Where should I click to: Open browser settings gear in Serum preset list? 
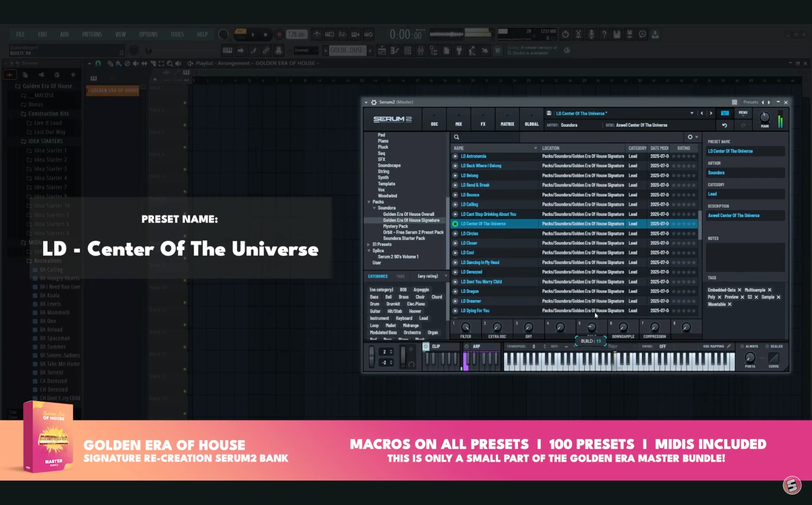[690, 137]
